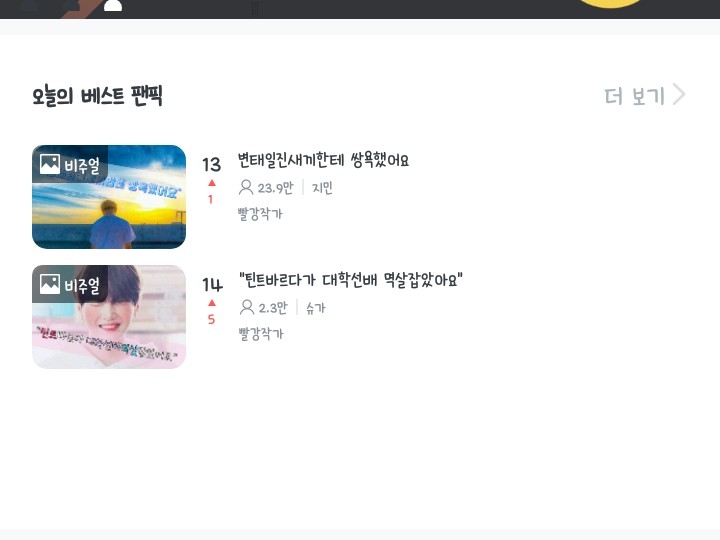Click the red up arrow under rank 13
Viewport: 720px width, 540px height.
pyautogui.click(x=212, y=183)
